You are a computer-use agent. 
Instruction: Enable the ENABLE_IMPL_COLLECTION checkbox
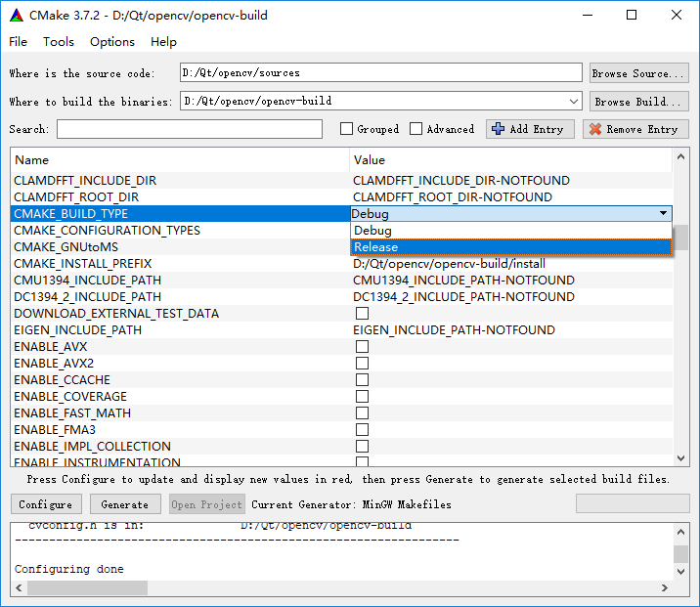click(x=362, y=446)
